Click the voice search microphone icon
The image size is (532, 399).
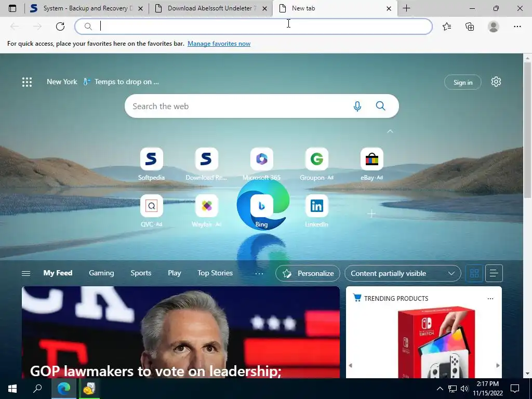pos(357,106)
